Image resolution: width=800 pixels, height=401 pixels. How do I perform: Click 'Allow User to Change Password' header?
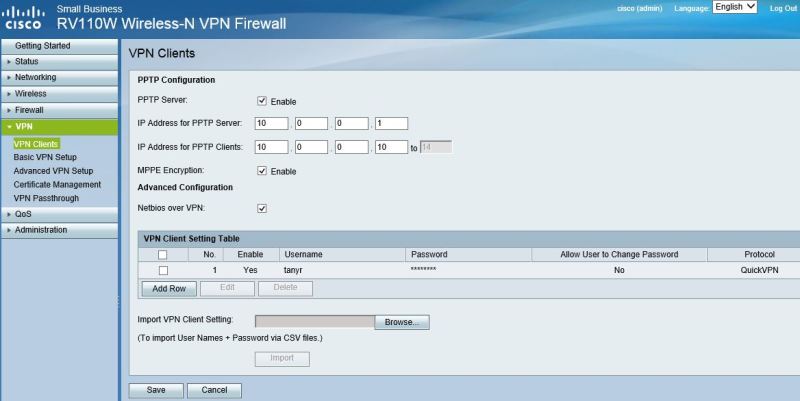(619, 255)
